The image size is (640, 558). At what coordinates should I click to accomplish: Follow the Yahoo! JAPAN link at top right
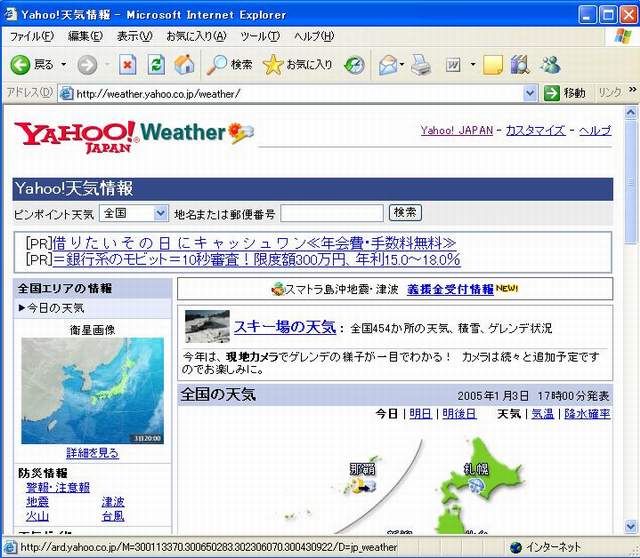pos(457,130)
